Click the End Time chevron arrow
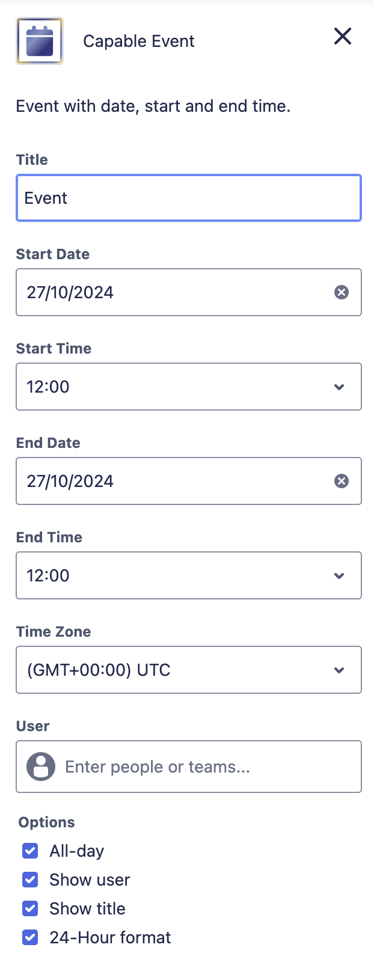 [339, 575]
